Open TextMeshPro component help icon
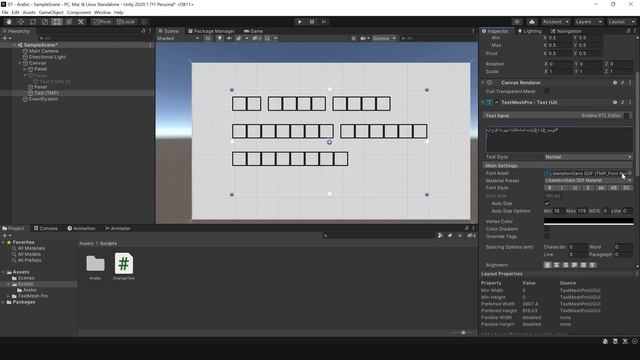This screenshot has width=640, height=360. (615, 102)
